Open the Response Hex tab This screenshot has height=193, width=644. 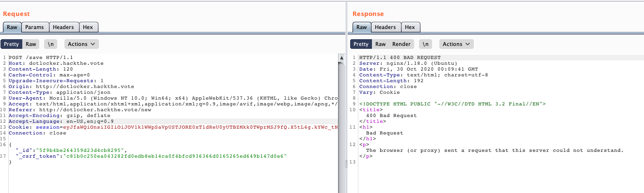[x=410, y=27]
